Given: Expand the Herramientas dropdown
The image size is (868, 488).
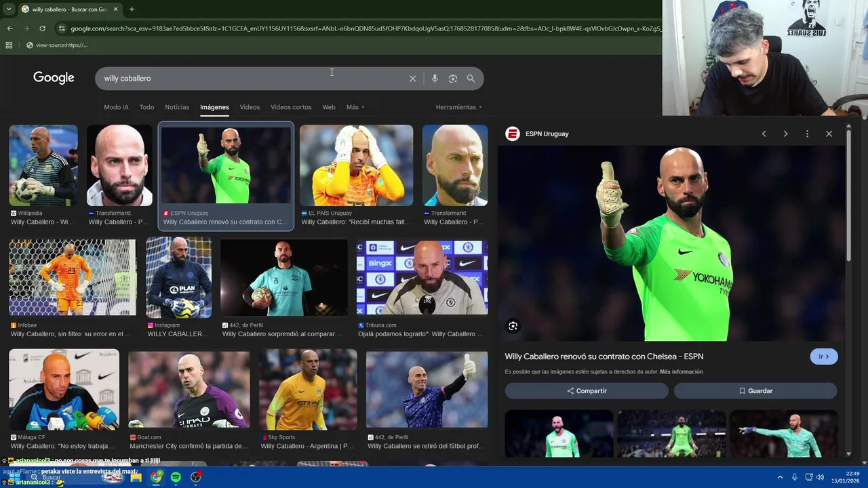Looking at the screenshot, I should [x=459, y=107].
